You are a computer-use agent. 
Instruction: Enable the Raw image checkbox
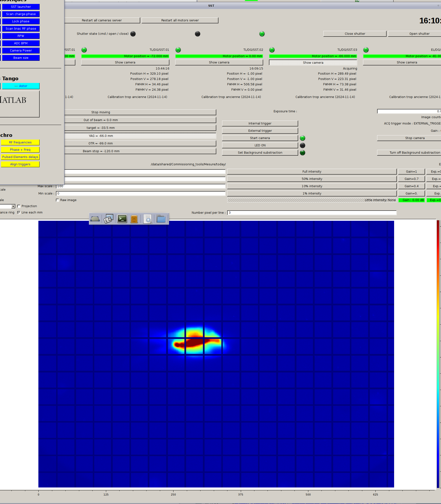click(58, 200)
